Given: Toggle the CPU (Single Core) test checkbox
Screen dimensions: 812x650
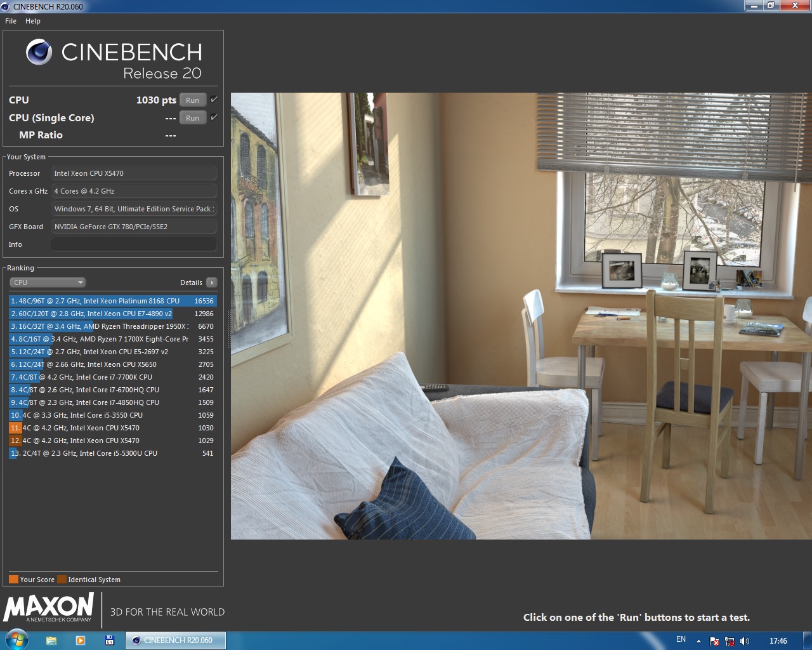Looking at the screenshot, I should tap(214, 117).
